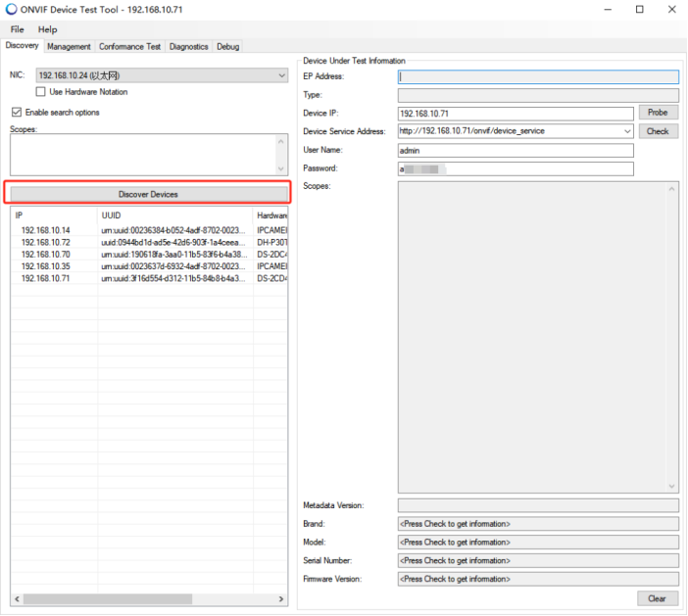
Task: Switch to the Debug tab
Action: point(227,46)
